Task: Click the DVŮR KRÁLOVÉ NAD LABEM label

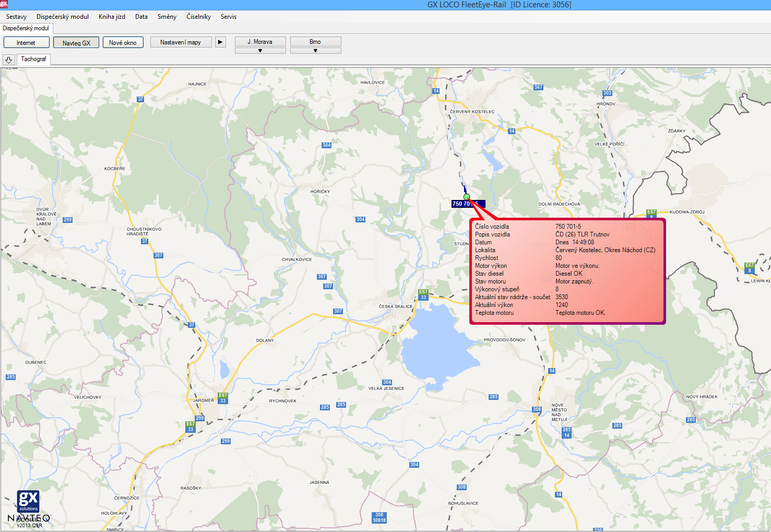Action: pos(46,217)
